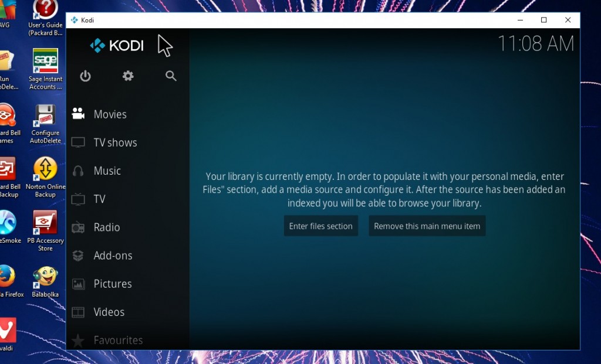601x364 pixels.
Task: Select the Movies clapperboard icon
Action: tap(78, 114)
